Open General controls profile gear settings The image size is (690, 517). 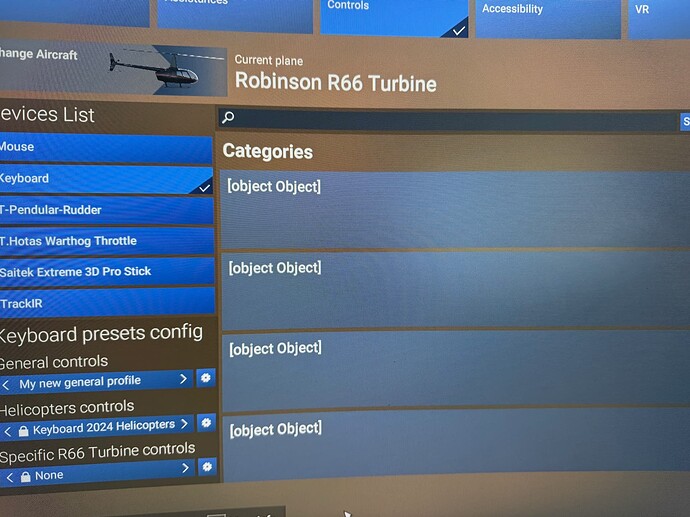pyautogui.click(x=206, y=378)
